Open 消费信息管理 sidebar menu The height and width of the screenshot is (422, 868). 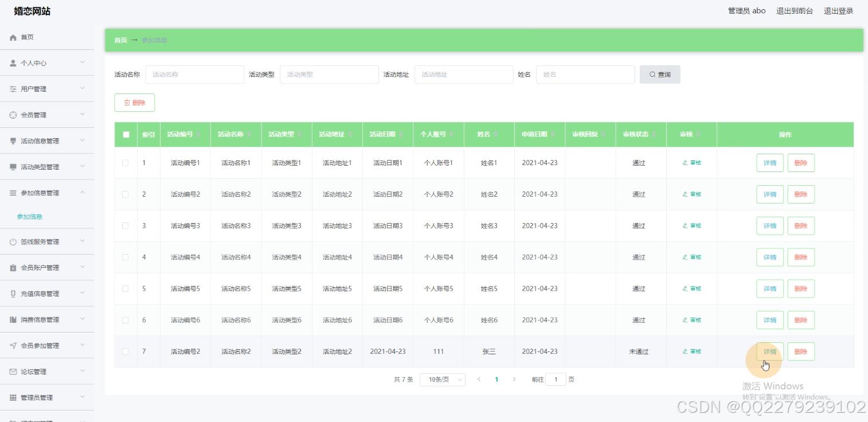[x=47, y=319]
